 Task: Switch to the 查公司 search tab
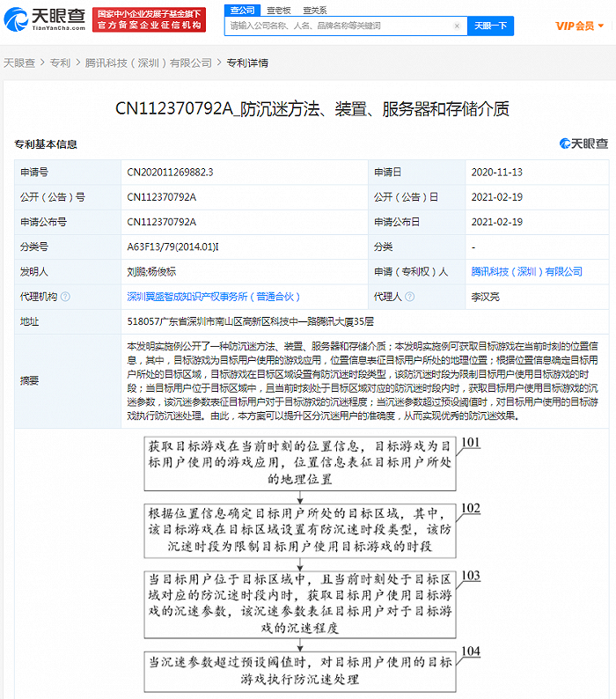click(x=242, y=11)
